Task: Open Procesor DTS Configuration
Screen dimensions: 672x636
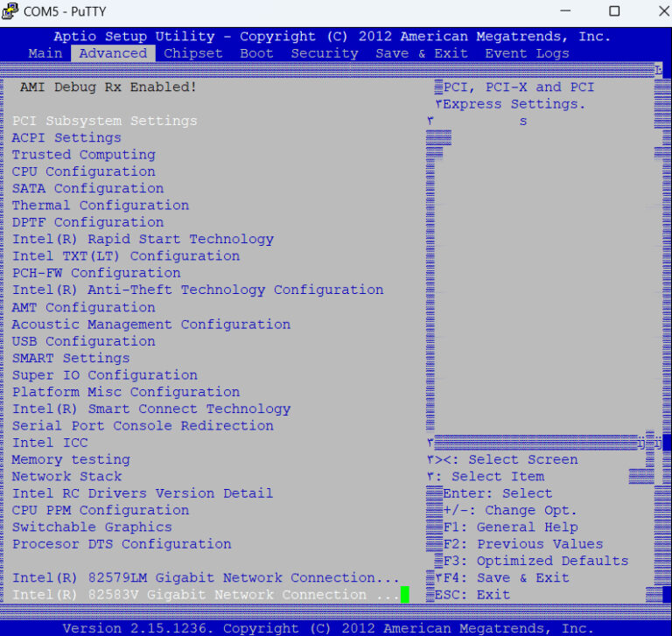Action: (122, 544)
